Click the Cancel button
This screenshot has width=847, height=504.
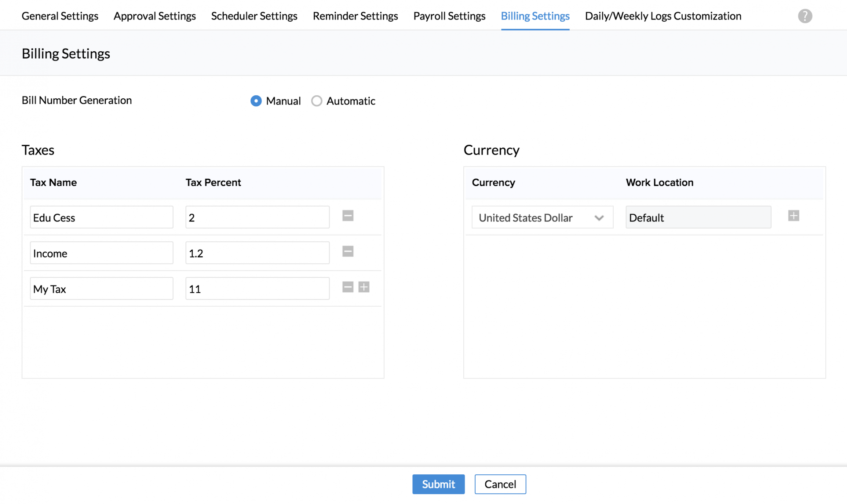coord(500,484)
